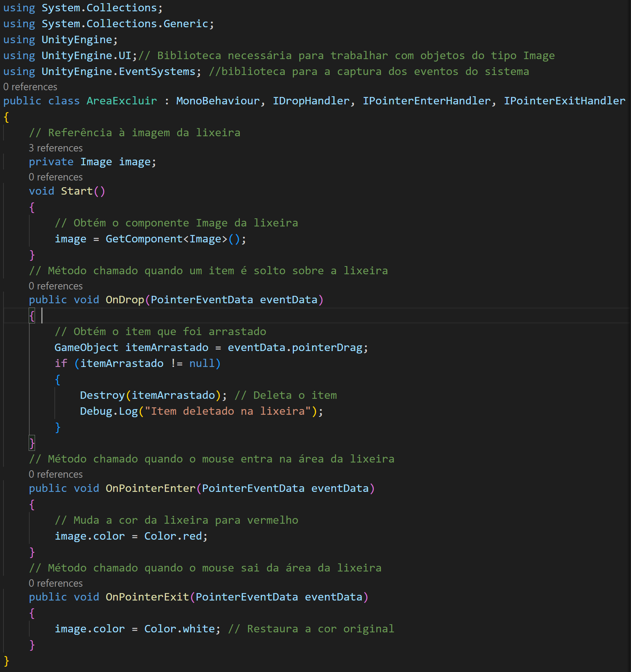Image resolution: width=631 pixels, height=672 pixels.
Task: Click IPointerExitHandler in the class declaration
Action: (564, 101)
